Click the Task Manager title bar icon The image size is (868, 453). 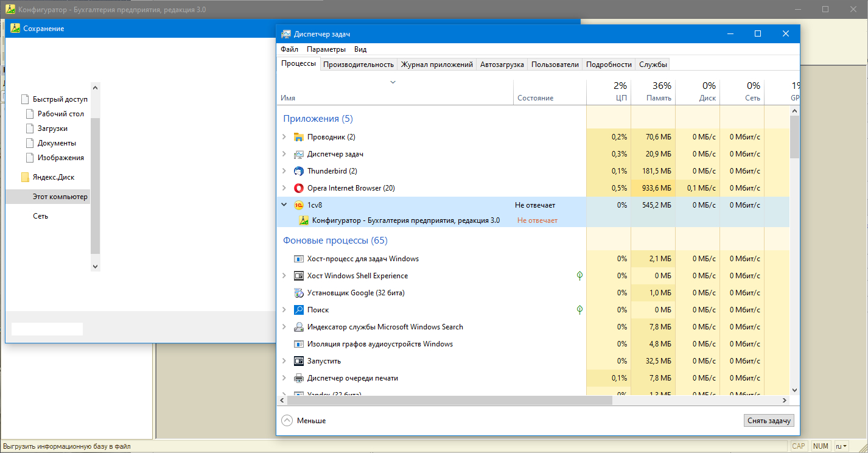coord(286,34)
